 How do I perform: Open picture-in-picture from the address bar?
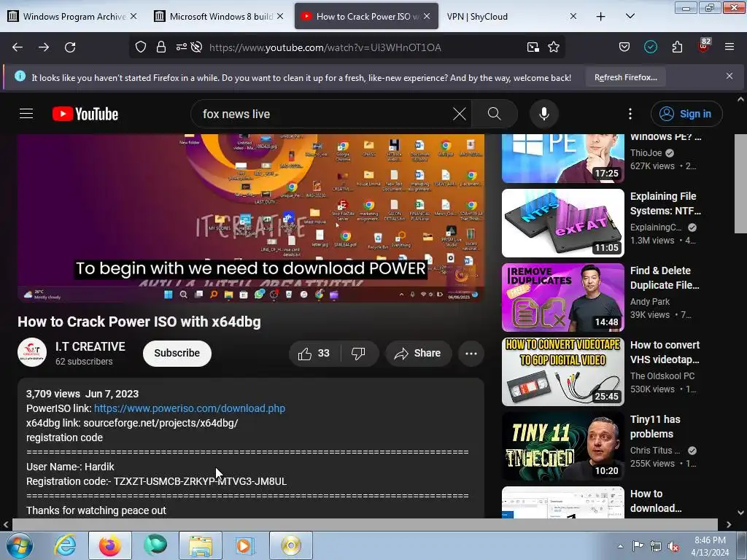coord(533,47)
